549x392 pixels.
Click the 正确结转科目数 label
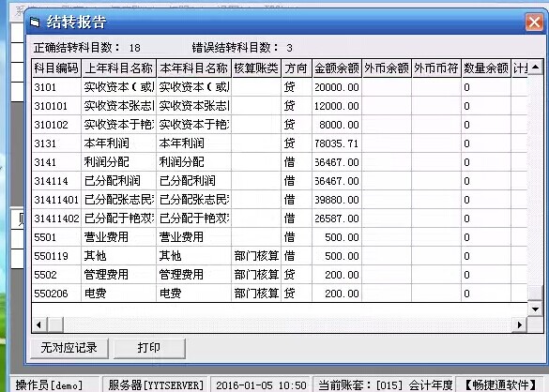77,48
